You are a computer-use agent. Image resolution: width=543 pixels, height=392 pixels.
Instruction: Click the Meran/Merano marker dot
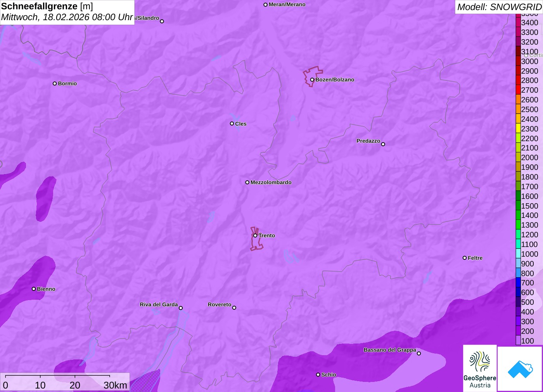(x=265, y=5)
